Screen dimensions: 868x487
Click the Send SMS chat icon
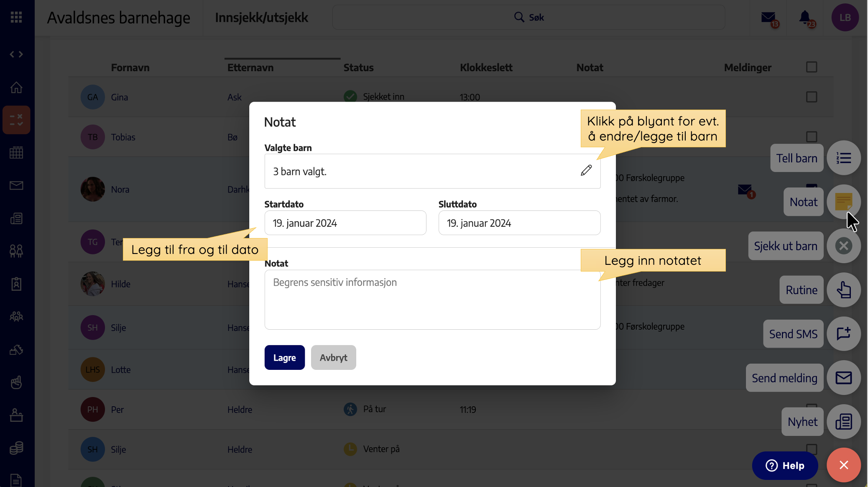(843, 333)
